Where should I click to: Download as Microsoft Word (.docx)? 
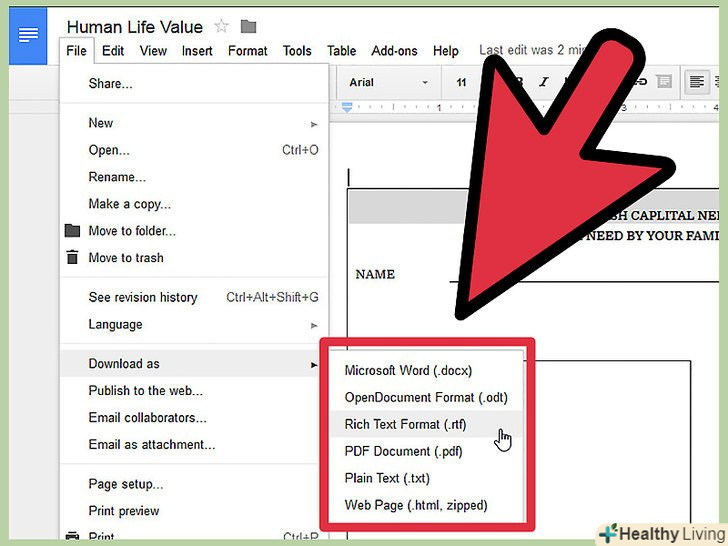click(426, 370)
